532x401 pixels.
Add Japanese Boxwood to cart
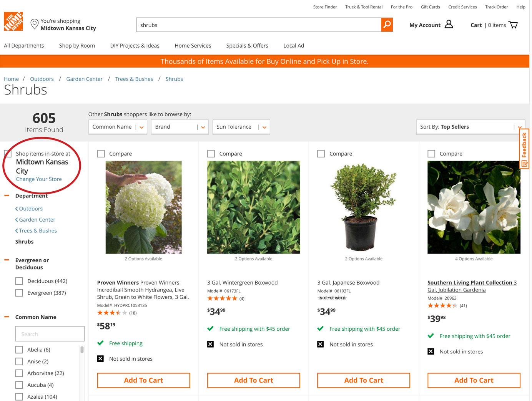click(x=364, y=380)
